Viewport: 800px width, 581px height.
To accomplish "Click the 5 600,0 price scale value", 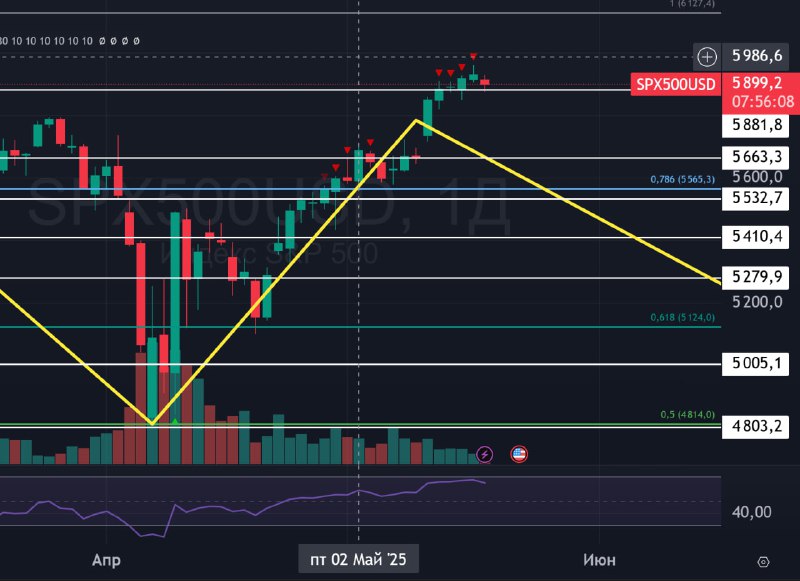I will (x=757, y=177).
